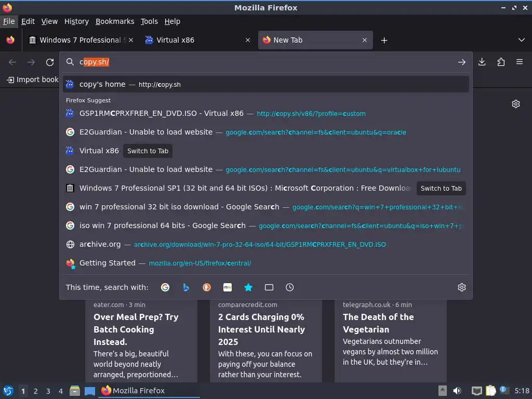
Task: Open 2 Cards Charging 0% Interest article
Action: (x=265, y=340)
